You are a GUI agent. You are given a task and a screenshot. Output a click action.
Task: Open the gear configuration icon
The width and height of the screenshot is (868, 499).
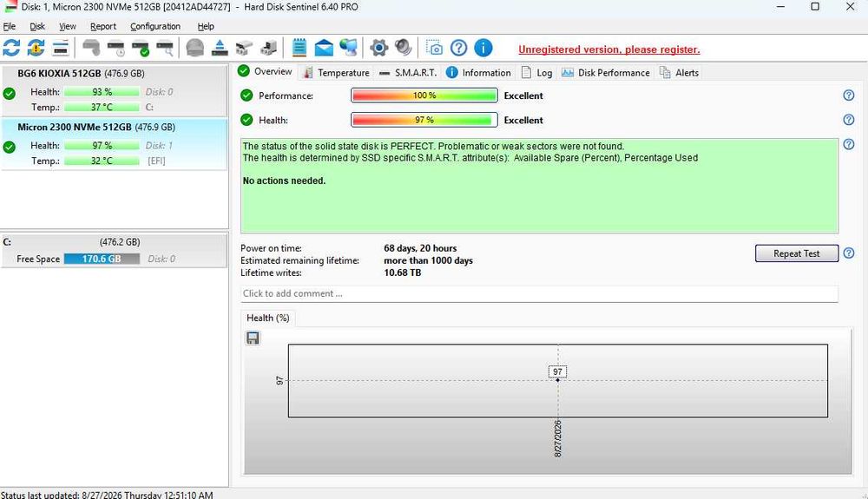pos(378,48)
